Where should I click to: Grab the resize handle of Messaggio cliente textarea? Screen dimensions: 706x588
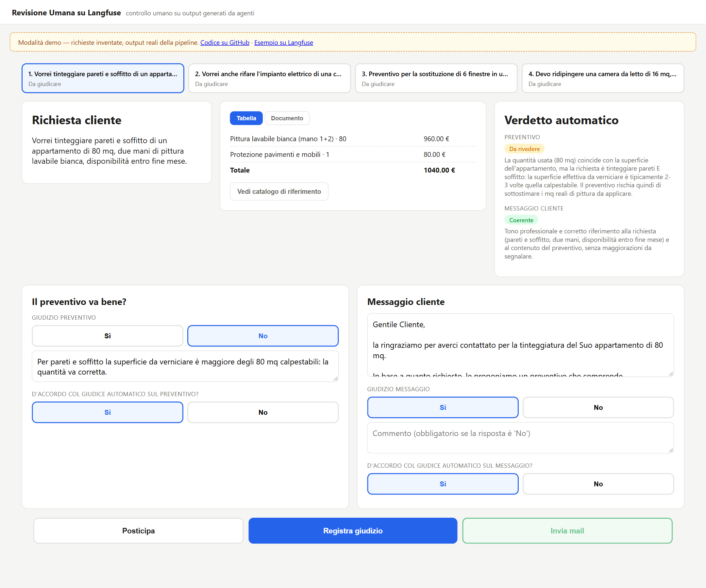671,374
